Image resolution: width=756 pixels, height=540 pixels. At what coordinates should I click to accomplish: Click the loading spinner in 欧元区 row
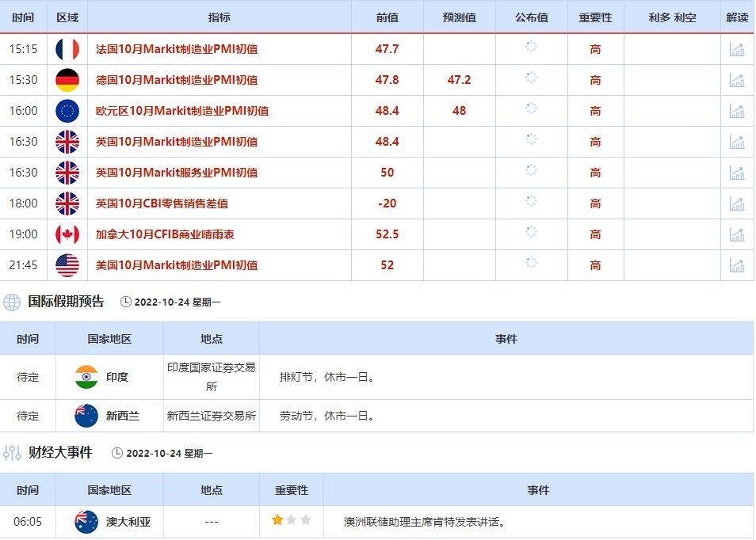click(531, 108)
